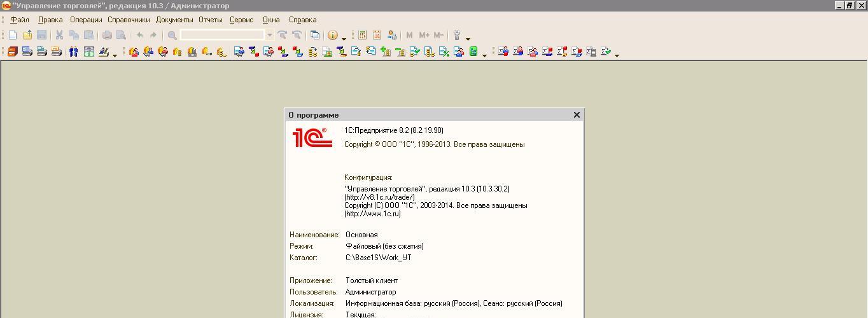Open the Правка menu

pyautogui.click(x=50, y=20)
